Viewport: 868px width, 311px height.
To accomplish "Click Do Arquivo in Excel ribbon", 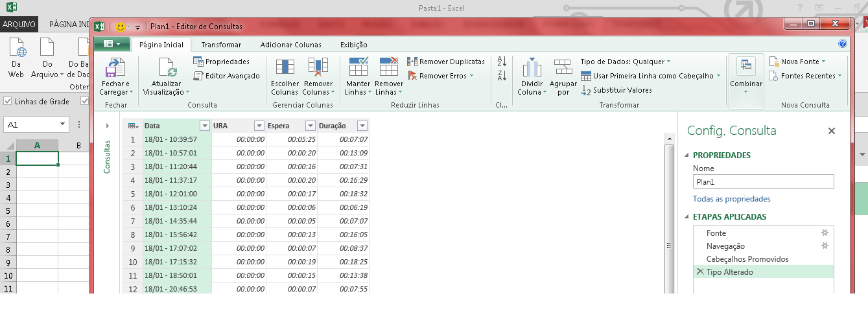I will point(47,57).
